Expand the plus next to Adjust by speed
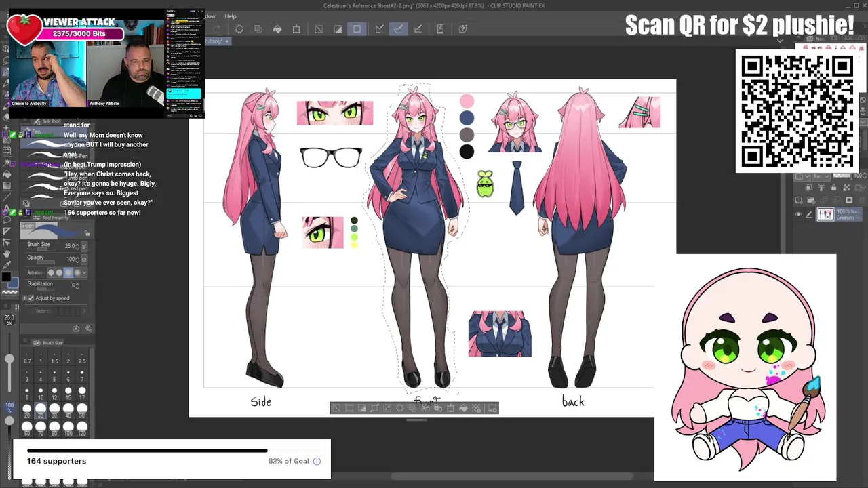The image size is (868, 488). click(24, 298)
